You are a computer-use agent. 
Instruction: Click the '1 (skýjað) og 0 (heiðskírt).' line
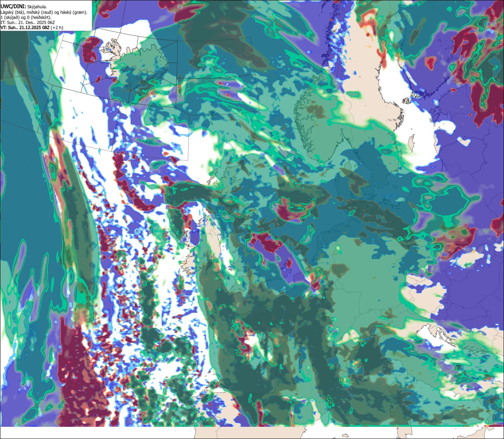click(x=26, y=17)
